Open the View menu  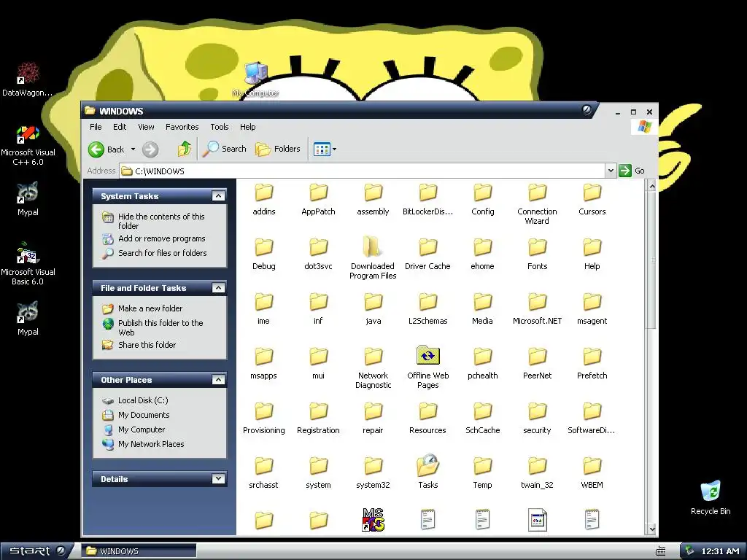click(x=146, y=127)
